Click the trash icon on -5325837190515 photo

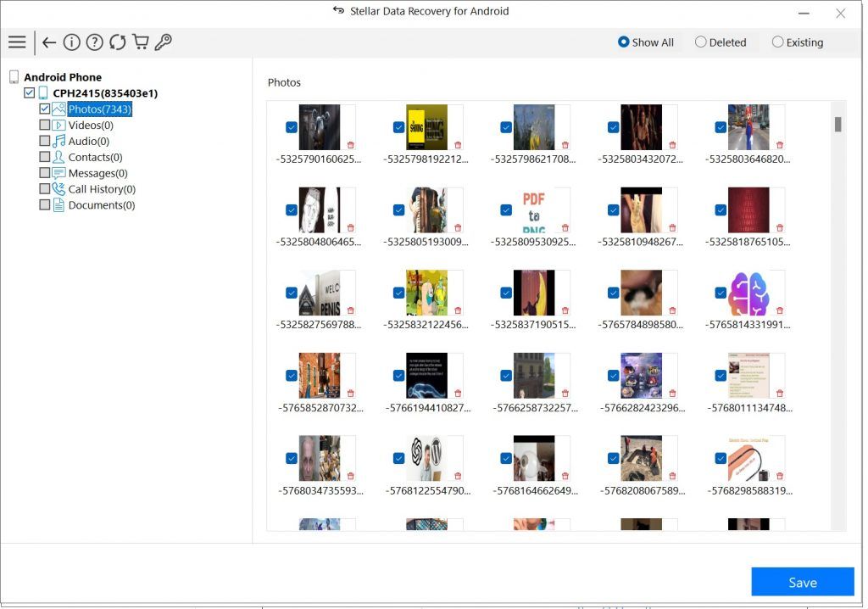click(565, 310)
